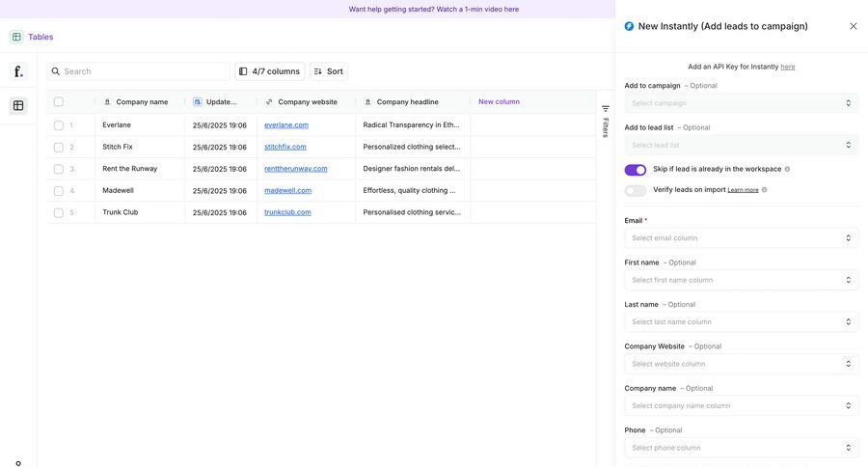Select the Everlane company name cell
Viewport: 868px width, 467px height.
[140, 125]
